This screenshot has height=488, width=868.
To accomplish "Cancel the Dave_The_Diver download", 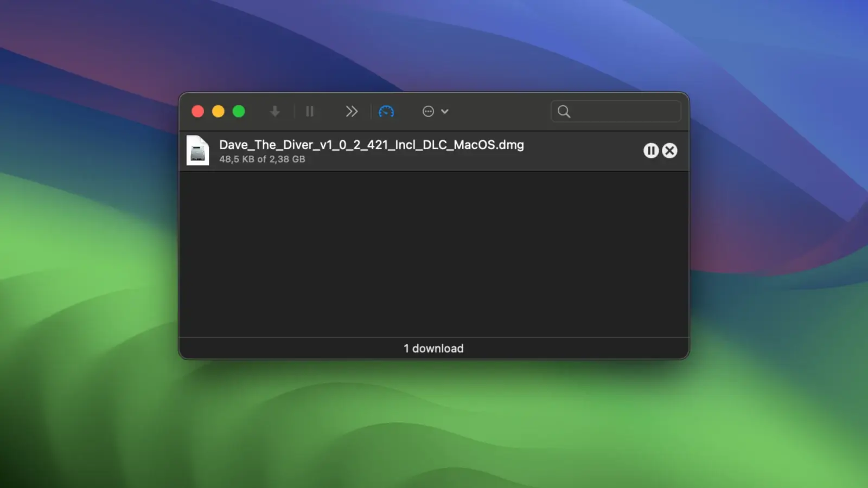I will click(670, 151).
